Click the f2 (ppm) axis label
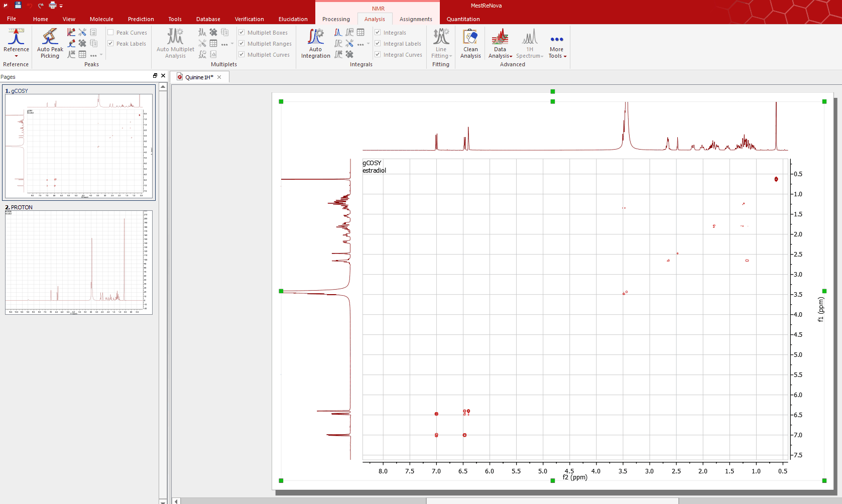Viewport: 842px width, 504px height. (575, 477)
